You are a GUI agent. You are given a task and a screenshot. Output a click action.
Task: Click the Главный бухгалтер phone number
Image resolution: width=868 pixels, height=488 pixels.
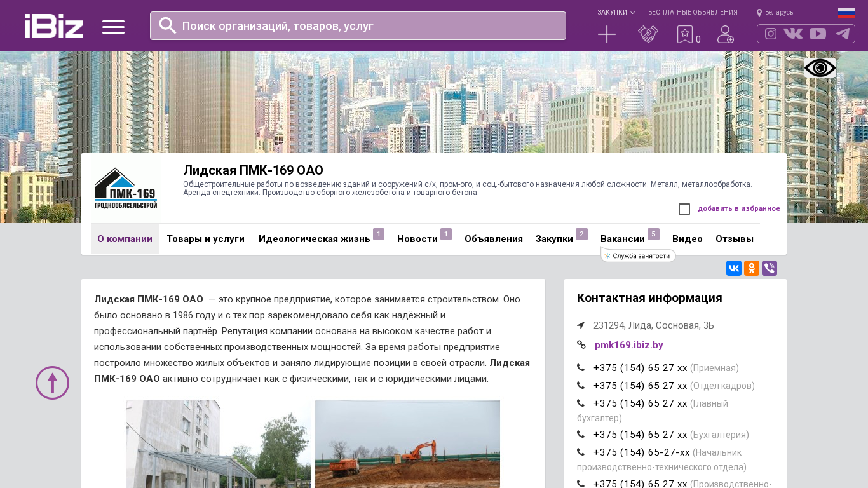(x=641, y=403)
